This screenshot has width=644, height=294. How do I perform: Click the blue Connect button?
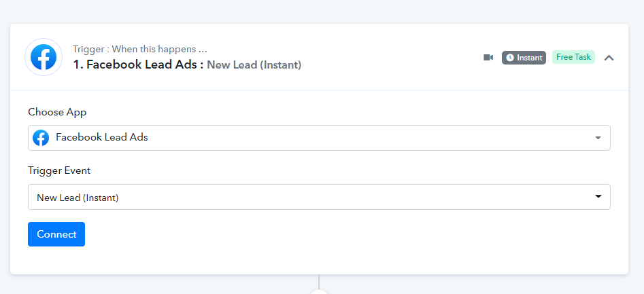(x=56, y=234)
